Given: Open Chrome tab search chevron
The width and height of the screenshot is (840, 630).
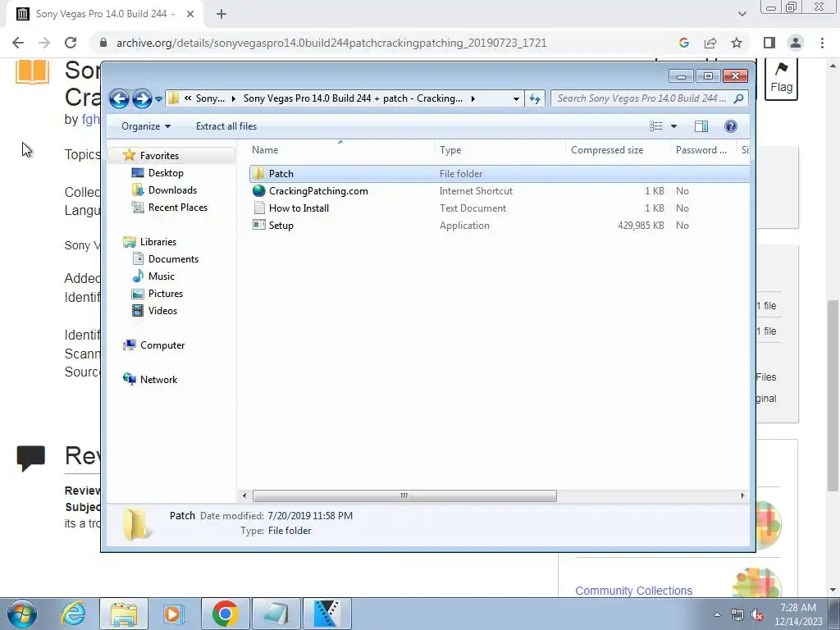Looking at the screenshot, I should tap(742, 14).
